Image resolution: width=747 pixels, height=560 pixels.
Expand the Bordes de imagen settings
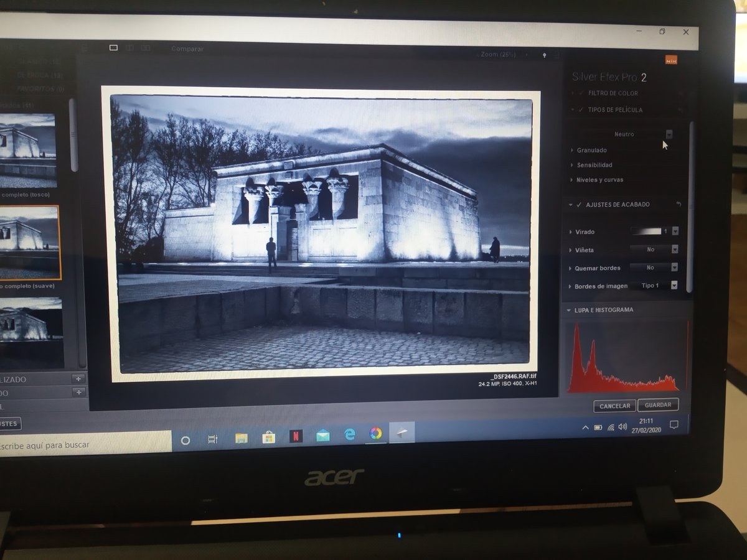570,287
